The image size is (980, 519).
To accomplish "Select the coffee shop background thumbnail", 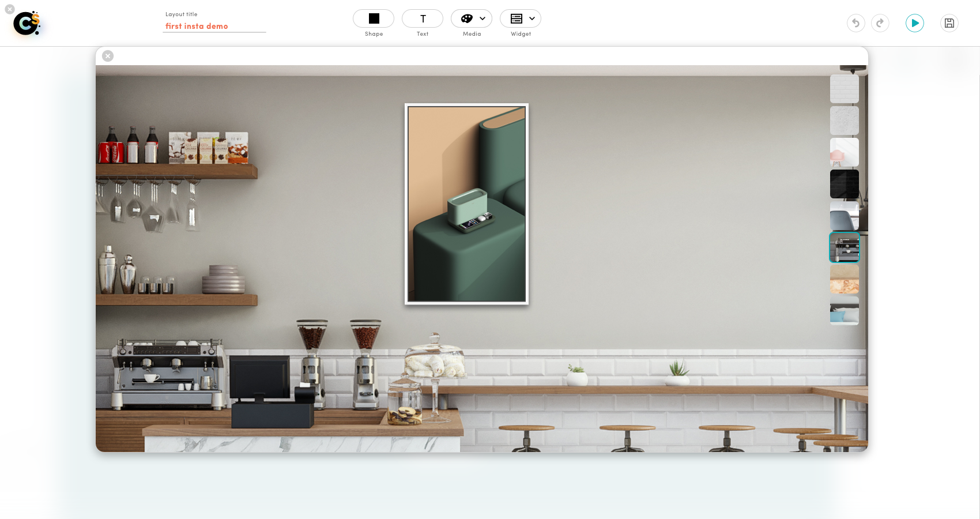I will point(845,247).
